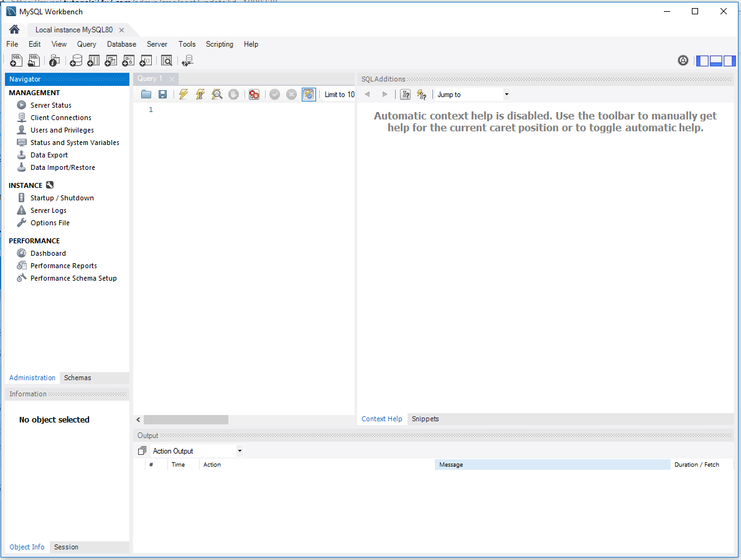
Task: Switch to the Snippets tab
Action: [426, 419]
